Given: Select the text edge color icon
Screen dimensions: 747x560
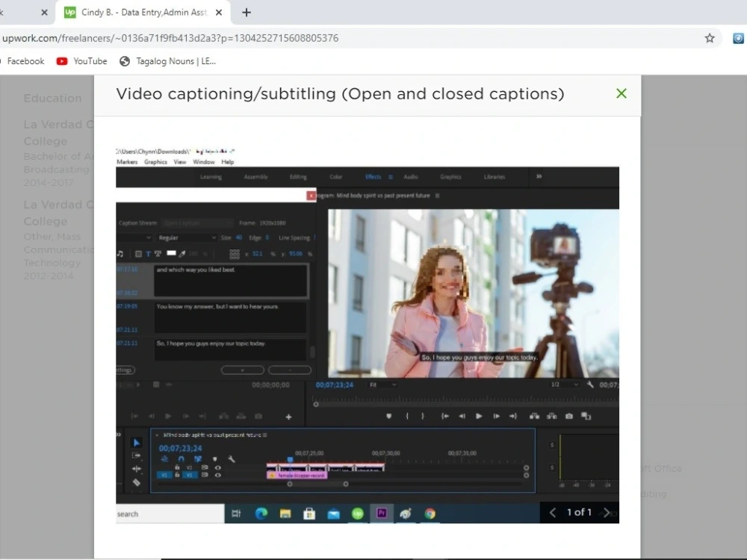Looking at the screenshot, I should click(x=158, y=254).
